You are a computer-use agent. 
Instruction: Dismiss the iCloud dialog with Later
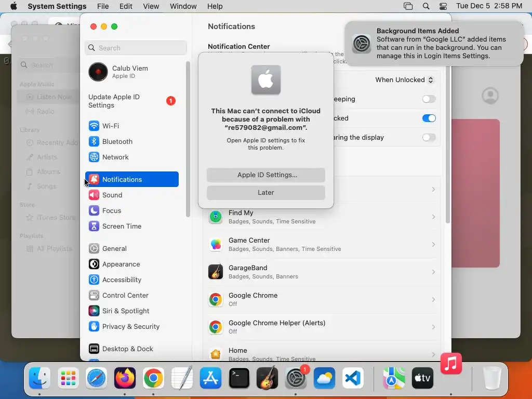[x=265, y=192]
